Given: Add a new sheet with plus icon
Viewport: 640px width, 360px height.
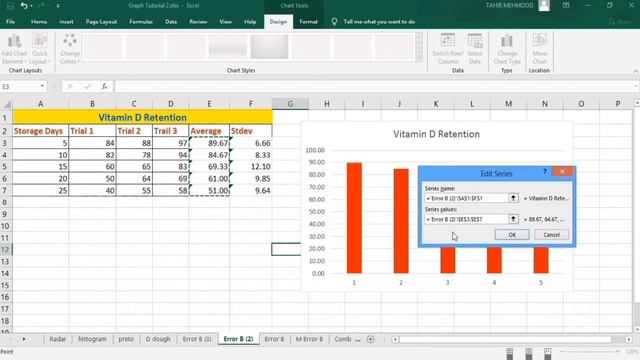Looking at the screenshot, I should [x=371, y=339].
